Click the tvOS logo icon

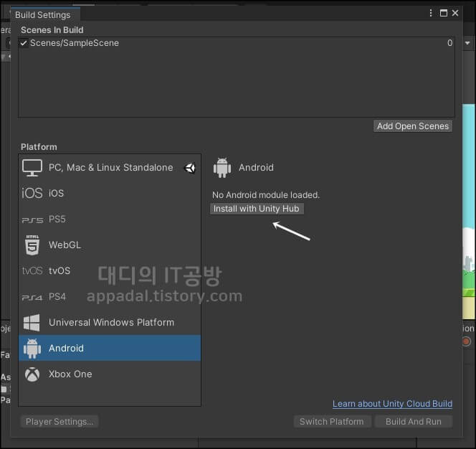click(32, 270)
